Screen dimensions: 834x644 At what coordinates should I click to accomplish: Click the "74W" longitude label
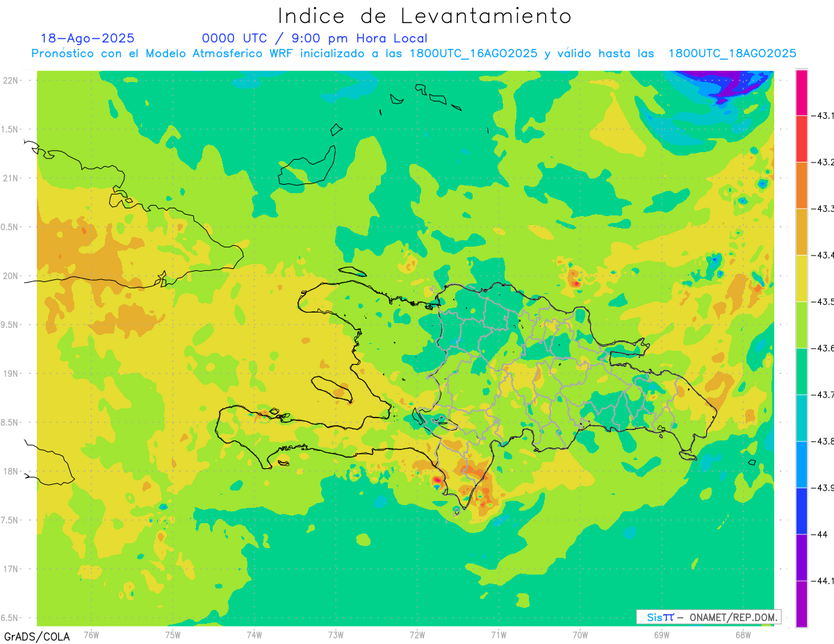pos(254,634)
